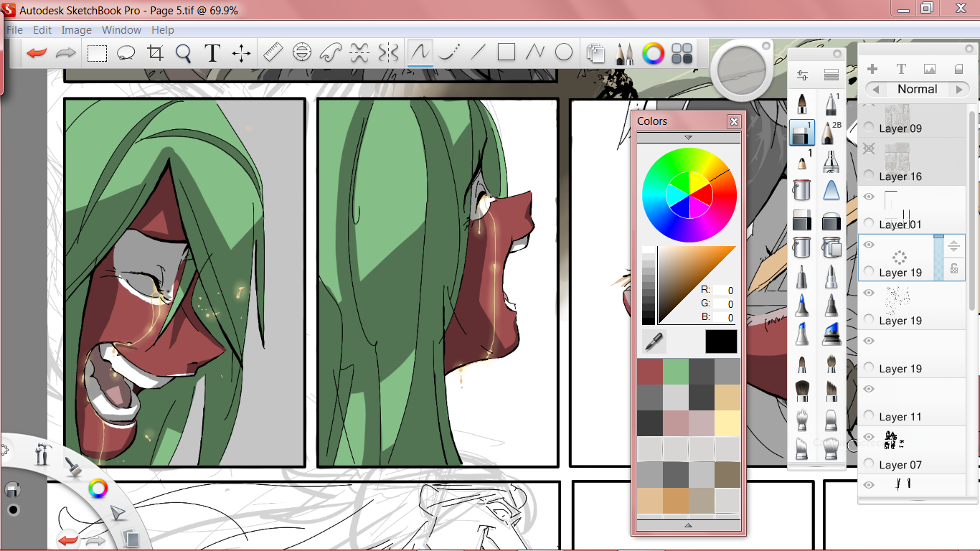Viewport: 980px width, 551px height.
Task: Select the Polyline draw style
Action: point(535,52)
